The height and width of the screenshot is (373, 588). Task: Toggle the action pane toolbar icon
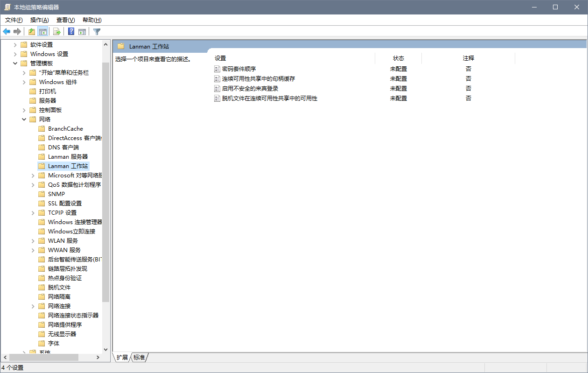tap(82, 32)
